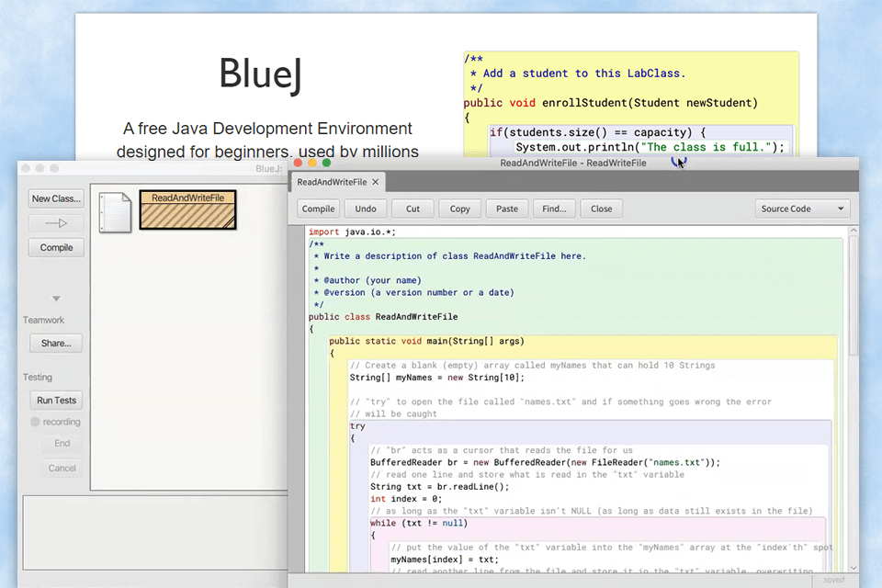
Task: Click the 'myNames[index] = txt;' line
Action: pos(445,560)
